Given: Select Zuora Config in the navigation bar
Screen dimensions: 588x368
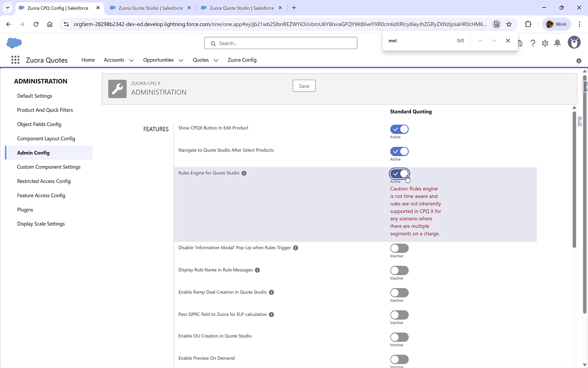Looking at the screenshot, I should click(242, 60).
